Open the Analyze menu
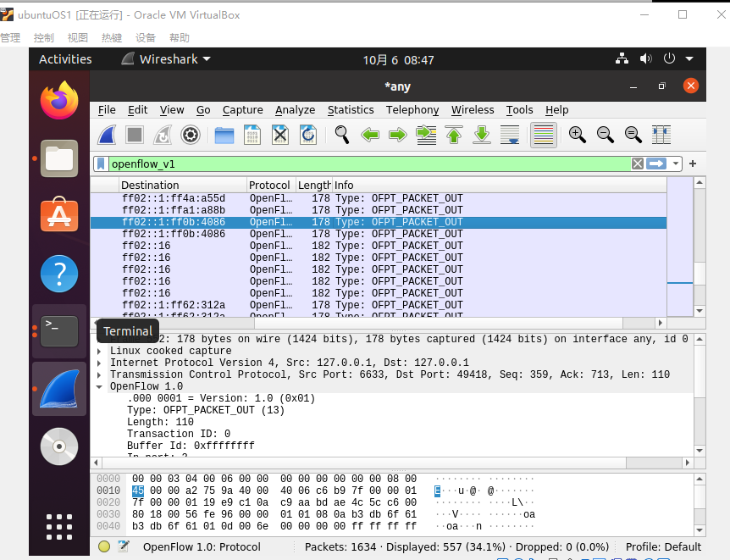 point(296,110)
